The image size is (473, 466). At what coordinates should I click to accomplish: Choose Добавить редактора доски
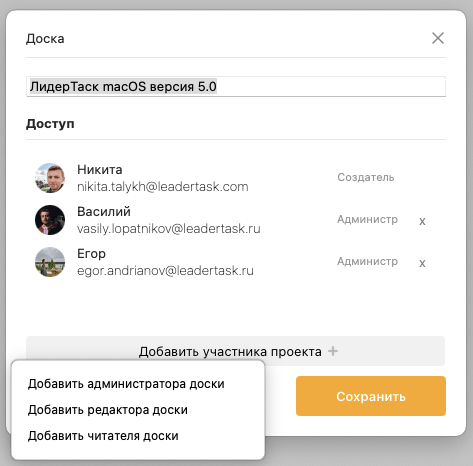108,410
